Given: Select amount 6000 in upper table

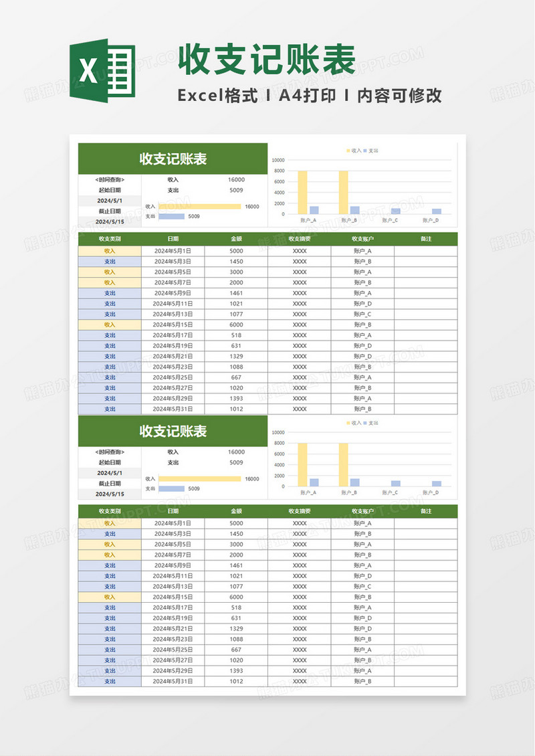Looking at the screenshot, I should click(236, 325).
